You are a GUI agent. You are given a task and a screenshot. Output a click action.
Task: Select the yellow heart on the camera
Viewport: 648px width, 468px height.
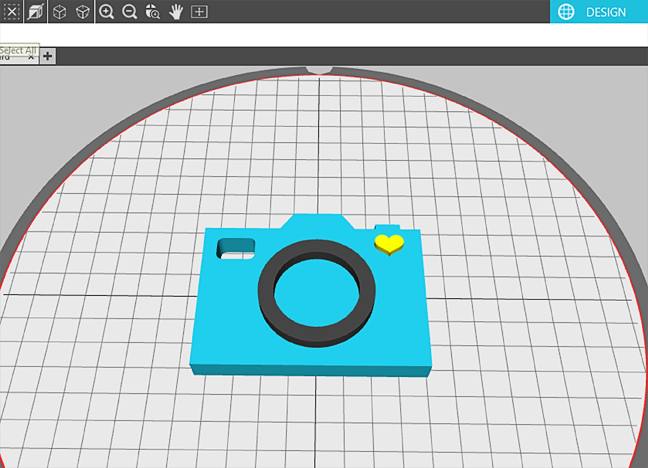click(x=389, y=244)
